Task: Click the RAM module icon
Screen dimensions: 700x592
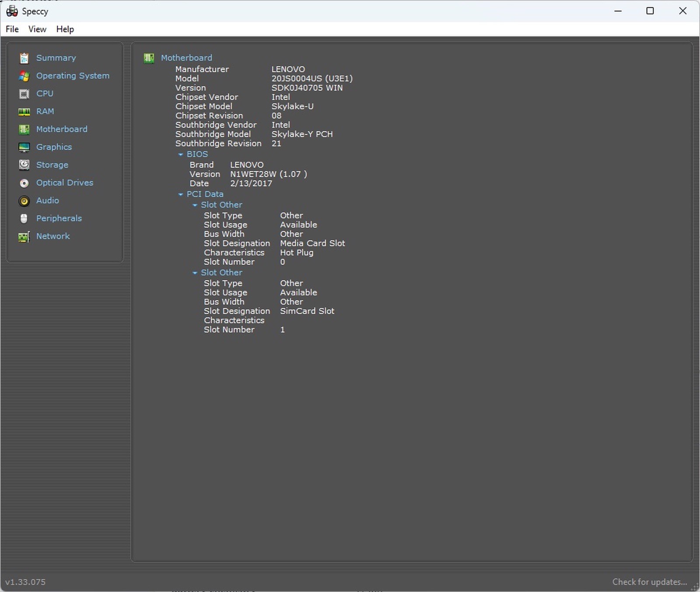Action: tap(24, 112)
